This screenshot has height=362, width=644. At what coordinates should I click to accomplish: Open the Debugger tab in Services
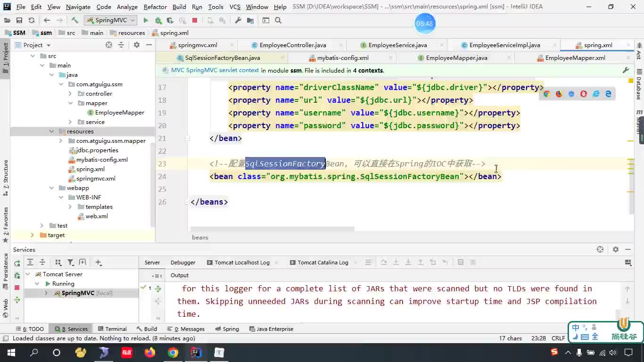click(x=183, y=263)
